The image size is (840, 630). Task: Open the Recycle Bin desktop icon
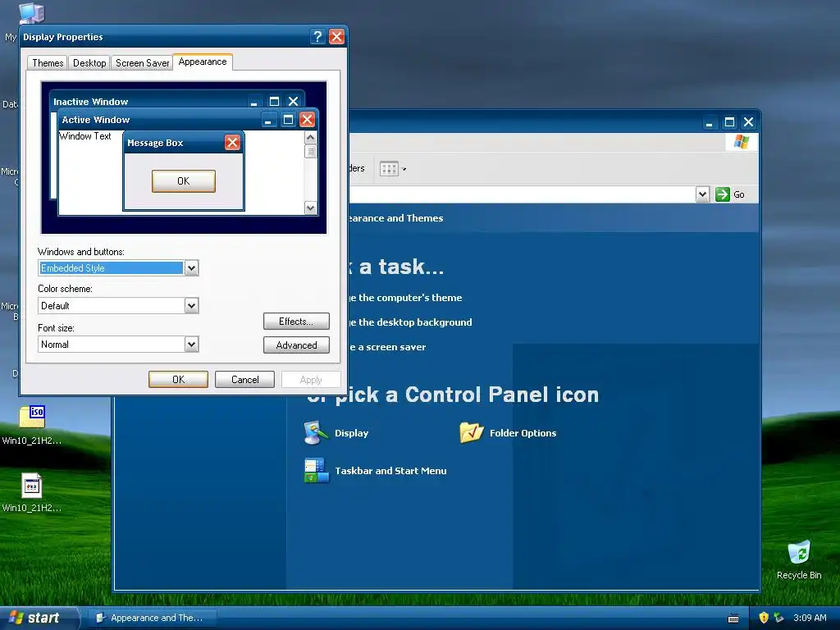(799, 560)
